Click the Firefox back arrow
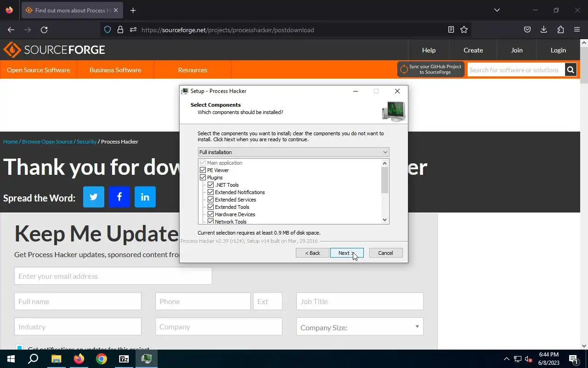The height and width of the screenshot is (368, 588). pyautogui.click(x=11, y=30)
